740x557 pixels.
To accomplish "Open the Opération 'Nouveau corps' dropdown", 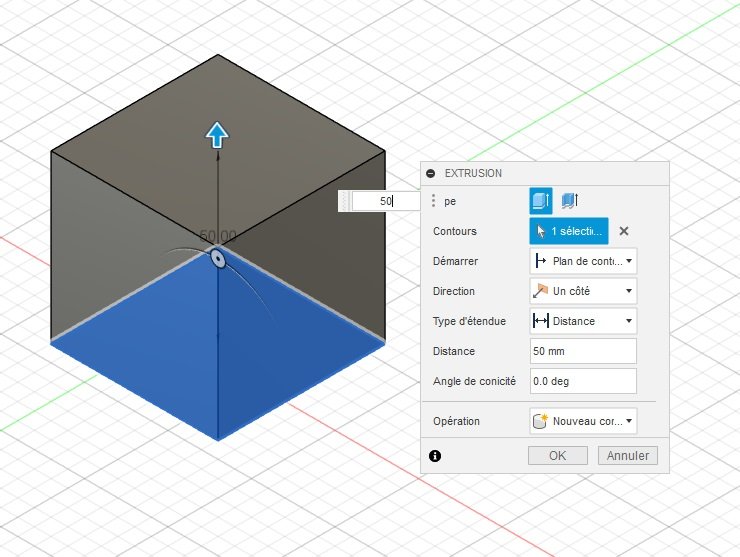I will 583,421.
